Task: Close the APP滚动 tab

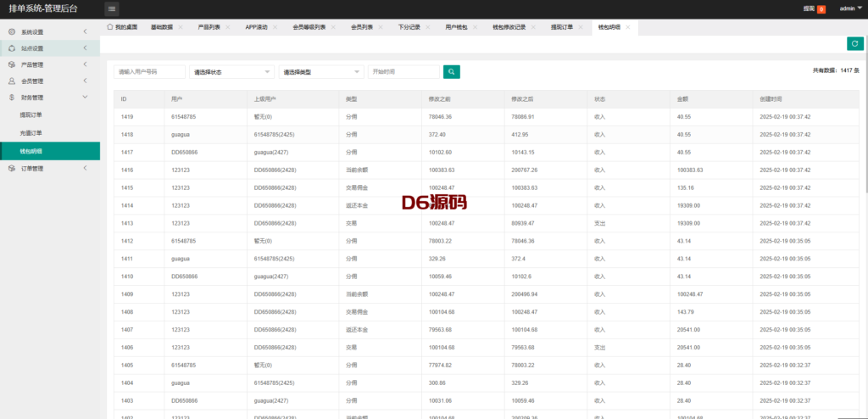Action: tap(275, 27)
